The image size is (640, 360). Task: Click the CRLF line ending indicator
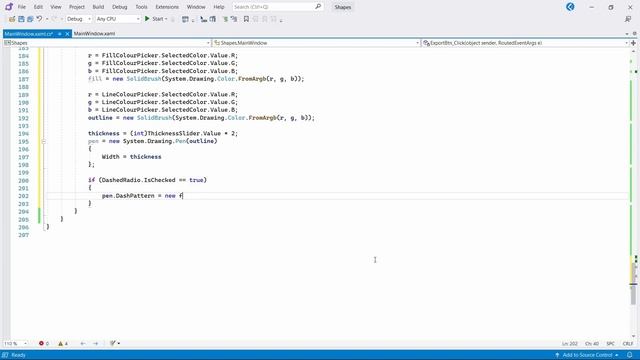(x=627, y=344)
